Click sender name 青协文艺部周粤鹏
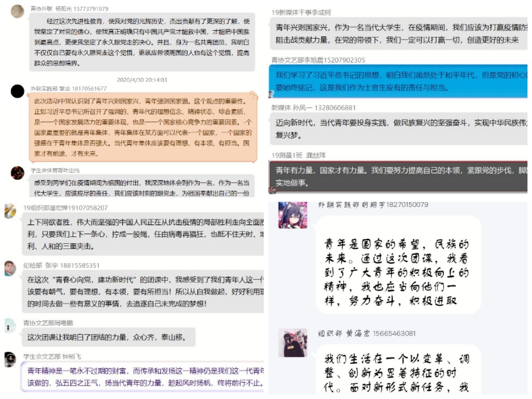This screenshot has height=399, width=532. (x=48, y=323)
